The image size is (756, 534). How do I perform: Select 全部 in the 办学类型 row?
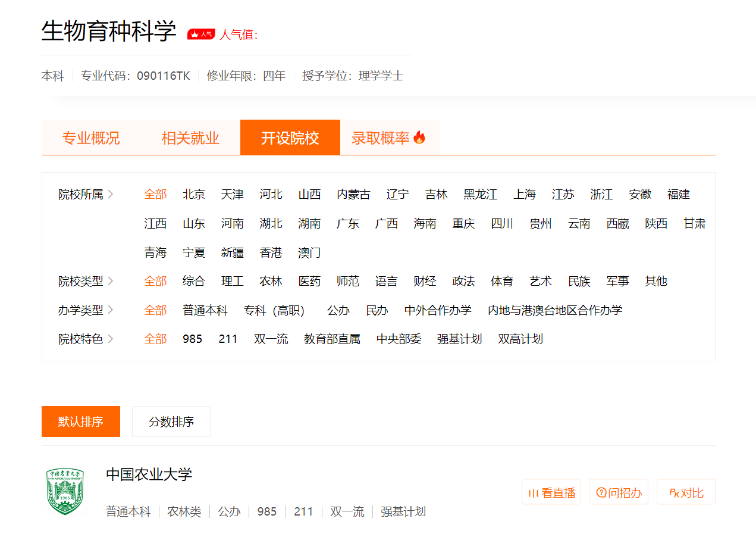click(x=155, y=310)
